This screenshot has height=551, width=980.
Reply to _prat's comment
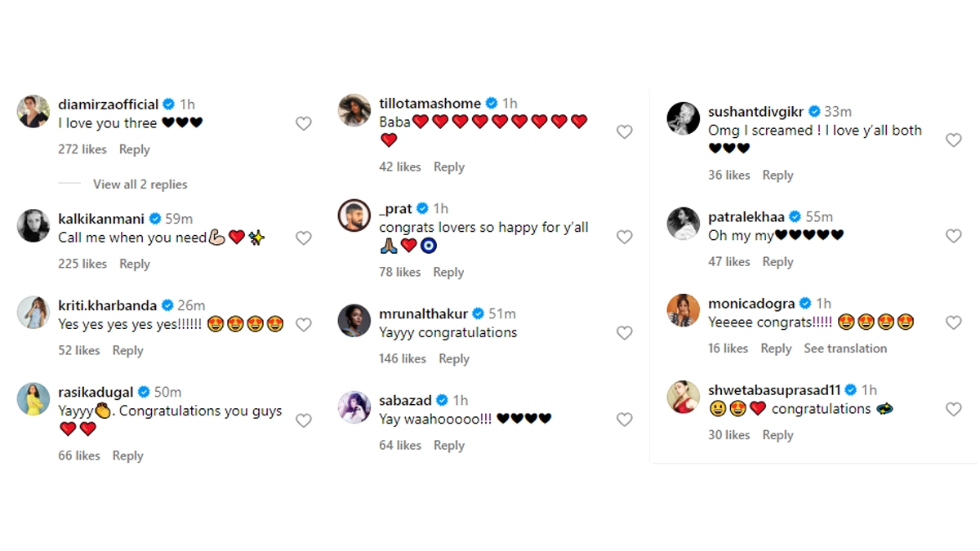[x=448, y=273]
